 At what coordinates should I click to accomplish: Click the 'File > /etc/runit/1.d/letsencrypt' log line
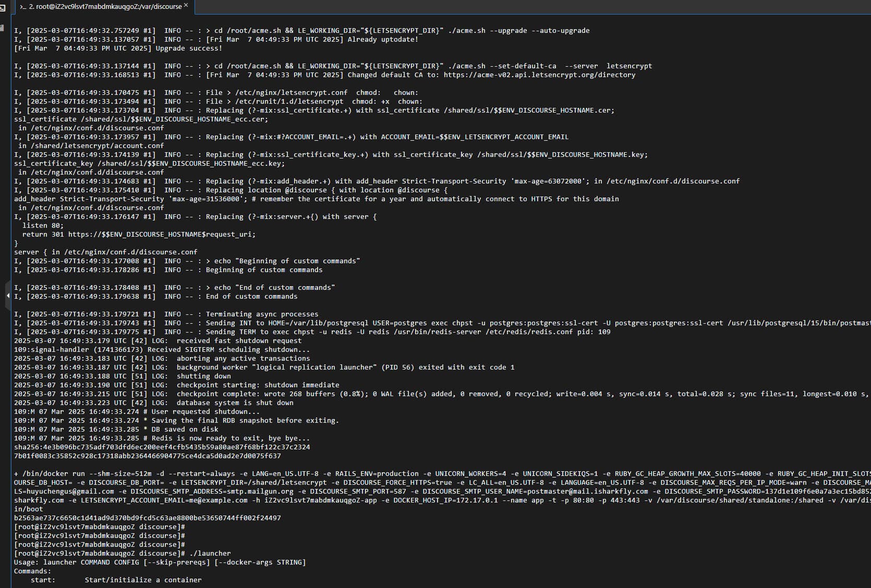[218, 102]
